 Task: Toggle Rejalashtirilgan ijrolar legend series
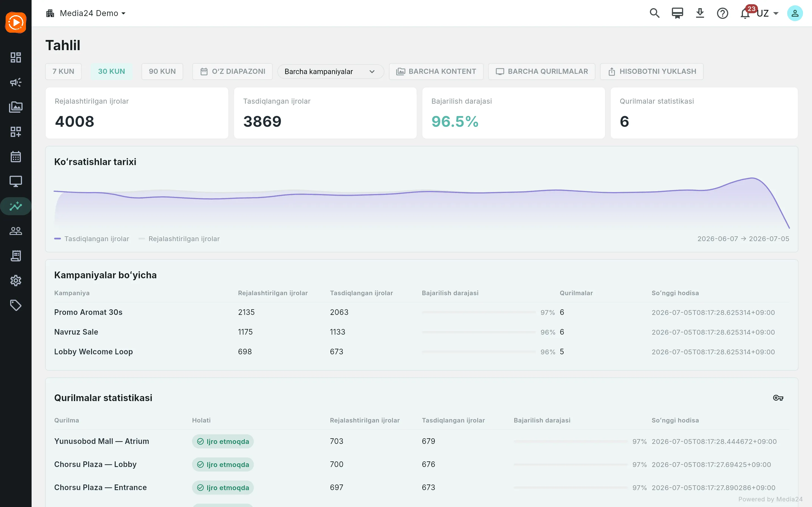(179, 239)
